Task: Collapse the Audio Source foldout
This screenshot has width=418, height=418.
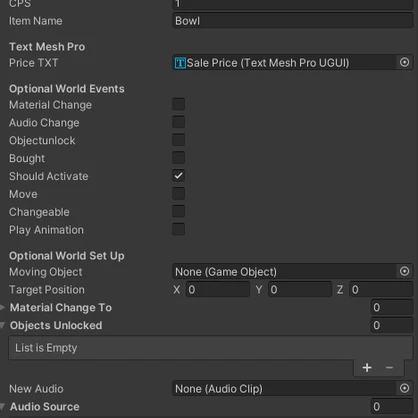Action: [3, 406]
